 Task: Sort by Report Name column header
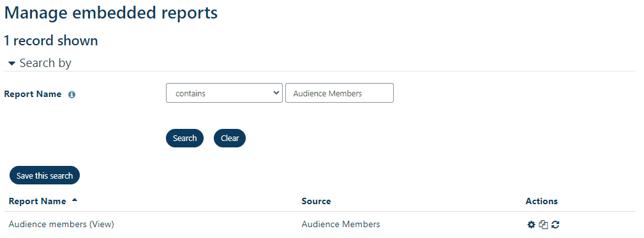[38, 201]
